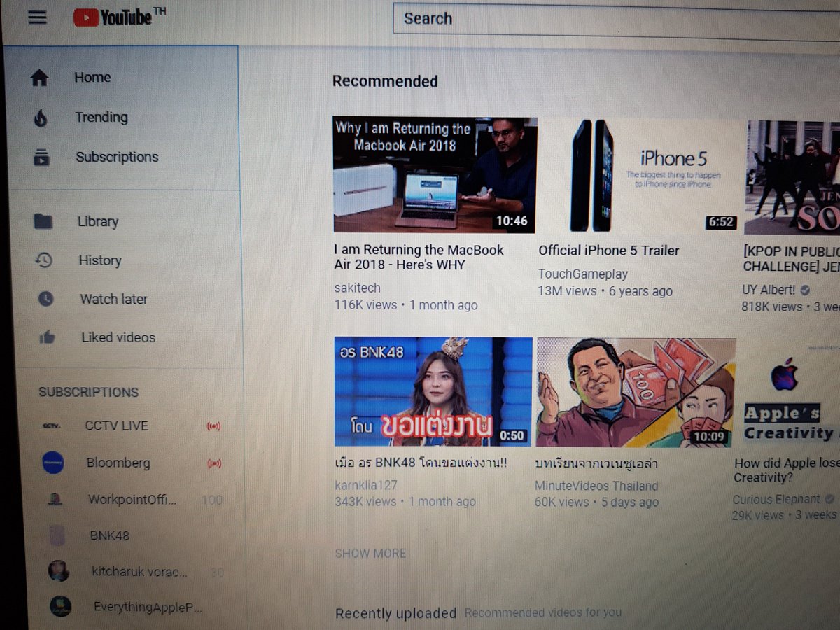Visit UY Albert! channel link
Screen dimensions: 840x630
click(769, 289)
